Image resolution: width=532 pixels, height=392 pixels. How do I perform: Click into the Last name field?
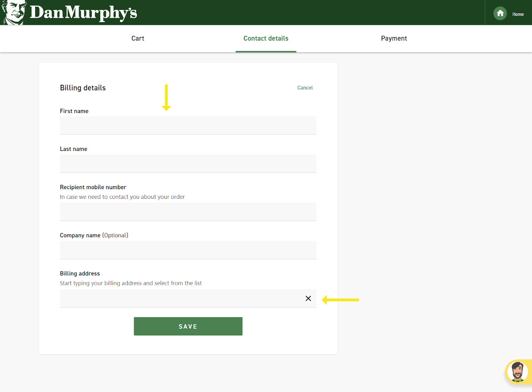pyautogui.click(x=188, y=164)
